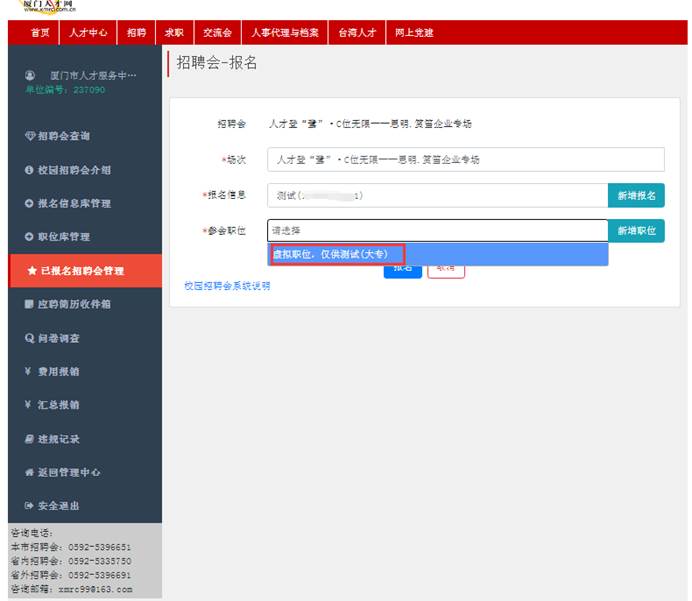The width and height of the screenshot is (692, 601).
Task: Click the home icon beside 返回管理中心
Action: click(29, 472)
